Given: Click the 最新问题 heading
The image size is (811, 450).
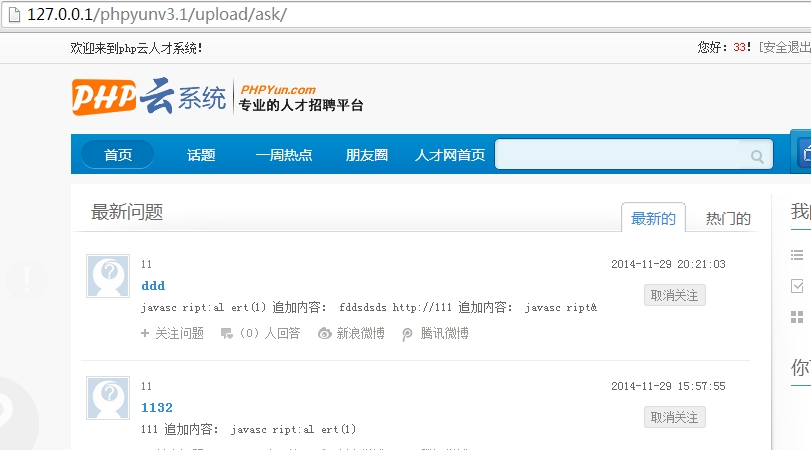Looking at the screenshot, I should [127, 212].
